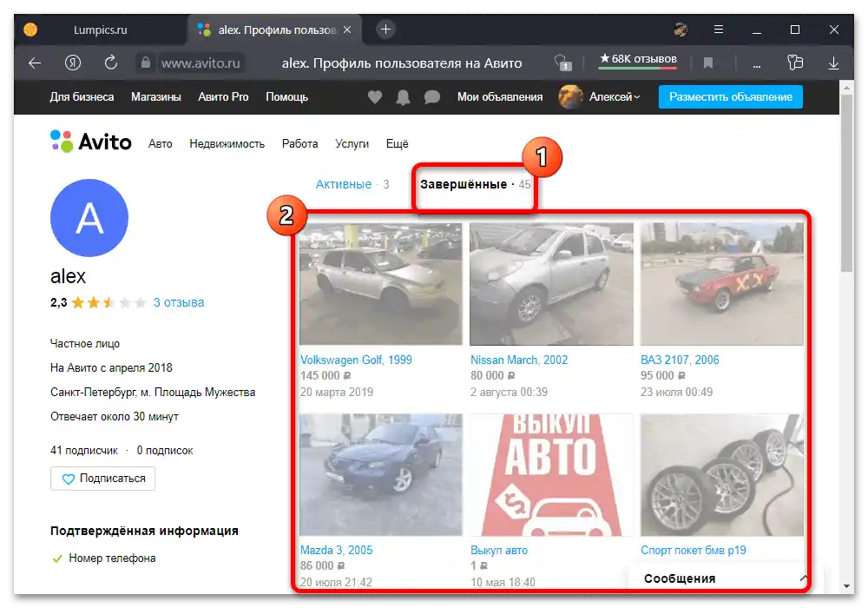
Task: Open the Volkswagen Golf, 1999 listing
Action: [x=356, y=360]
